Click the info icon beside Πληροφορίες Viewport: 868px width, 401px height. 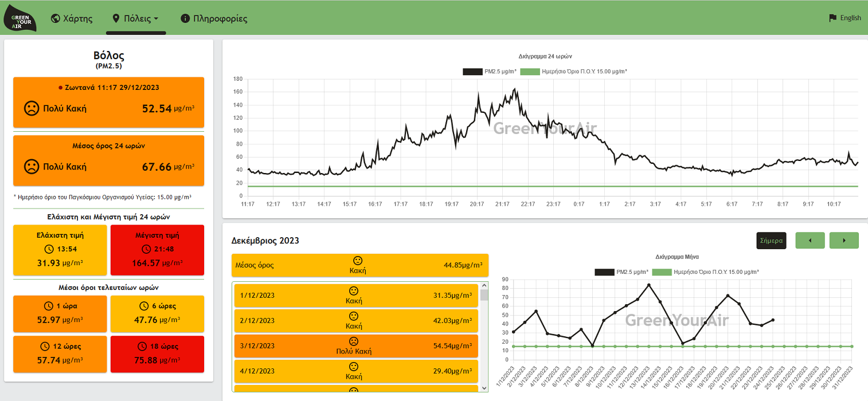point(185,18)
